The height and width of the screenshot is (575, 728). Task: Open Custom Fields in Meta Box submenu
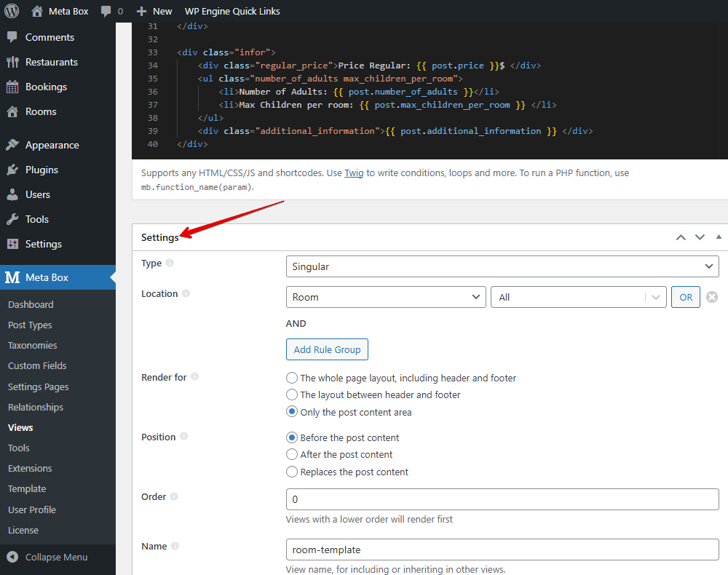pyautogui.click(x=37, y=365)
